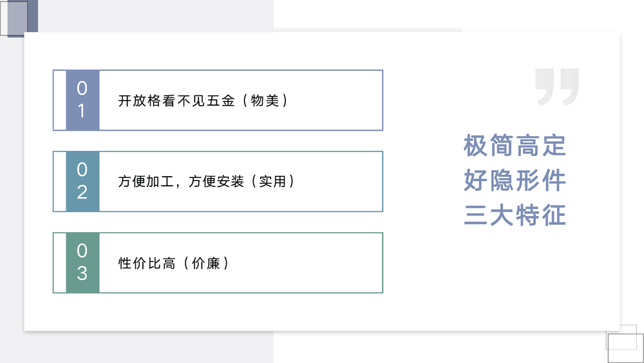Click the purple-blue 01 number block
644x363 pixels.
tap(82, 100)
